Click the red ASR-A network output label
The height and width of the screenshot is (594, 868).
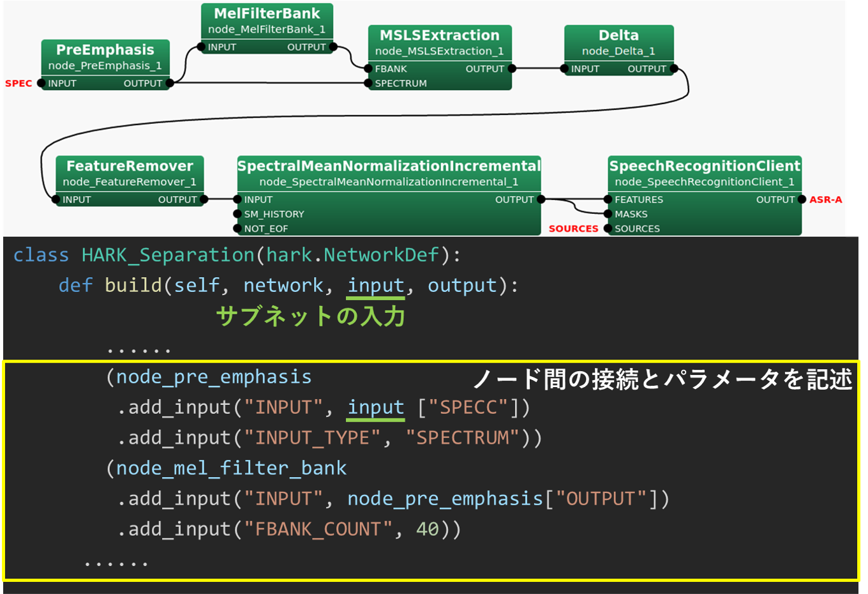tap(825, 200)
